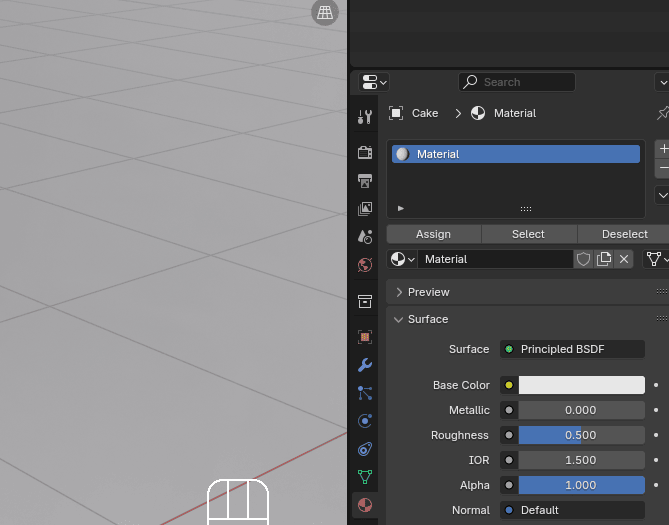Click the Assign button
This screenshot has height=525, width=669.
(433, 234)
